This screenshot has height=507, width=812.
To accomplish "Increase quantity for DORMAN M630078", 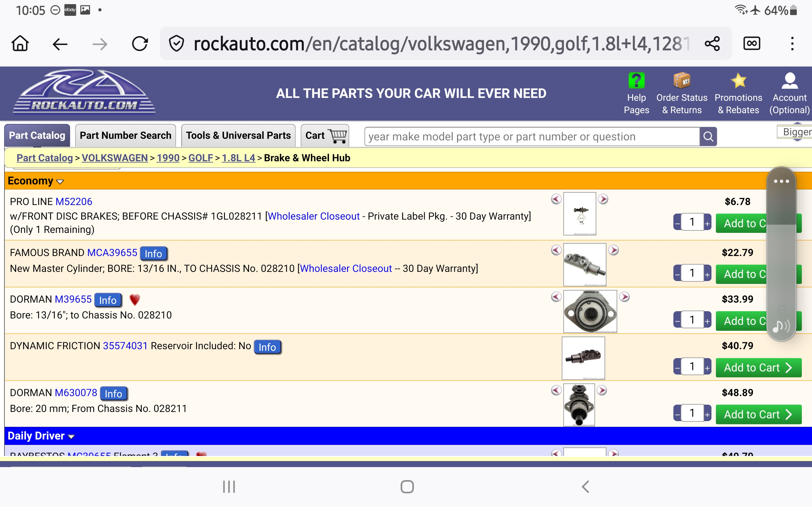I will (x=707, y=415).
